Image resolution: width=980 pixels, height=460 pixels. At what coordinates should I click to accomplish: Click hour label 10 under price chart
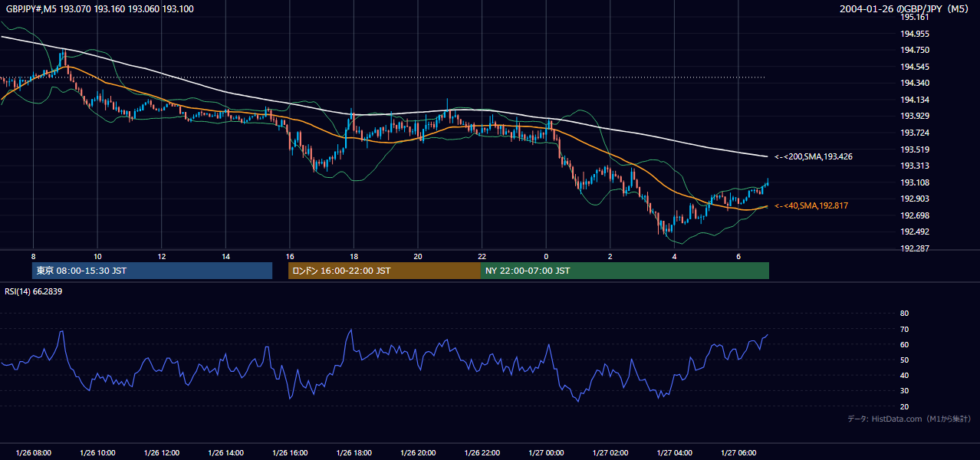pyautogui.click(x=97, y=256)
